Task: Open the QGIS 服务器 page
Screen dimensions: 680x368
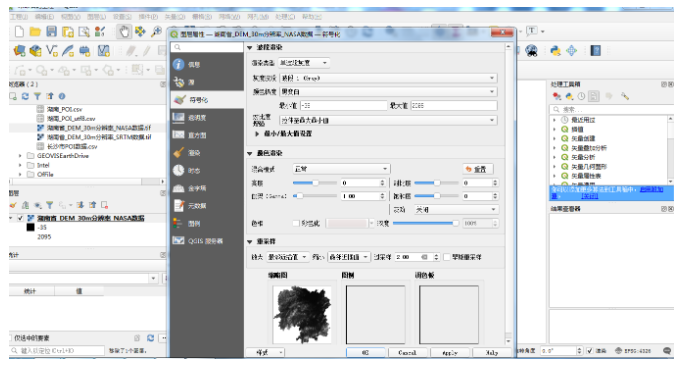Action: tap(206, 241)
